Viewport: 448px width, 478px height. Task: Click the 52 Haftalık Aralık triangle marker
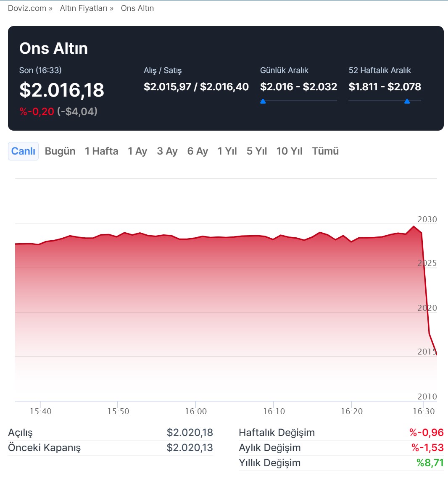click(407, 101)
